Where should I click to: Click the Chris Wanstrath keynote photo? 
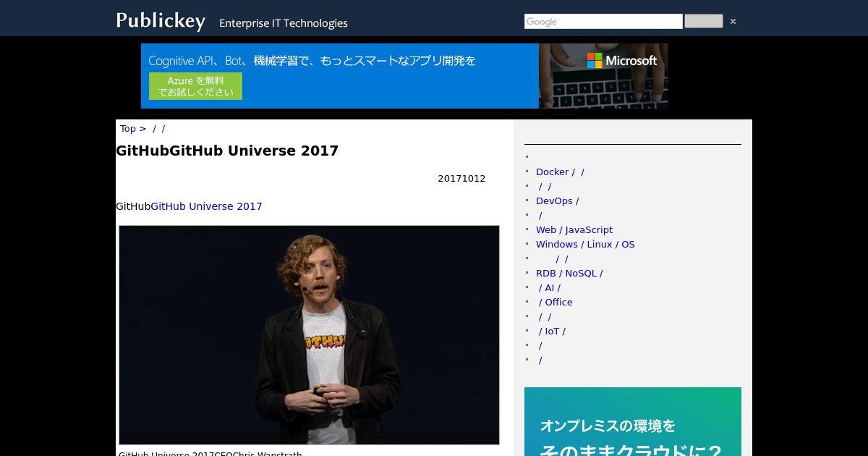point(309,335)
